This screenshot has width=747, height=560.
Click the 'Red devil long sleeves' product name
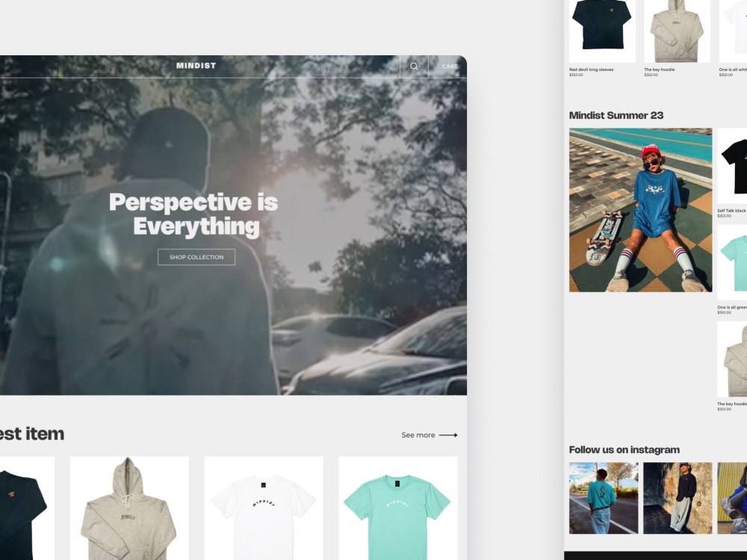coord(591,69)
